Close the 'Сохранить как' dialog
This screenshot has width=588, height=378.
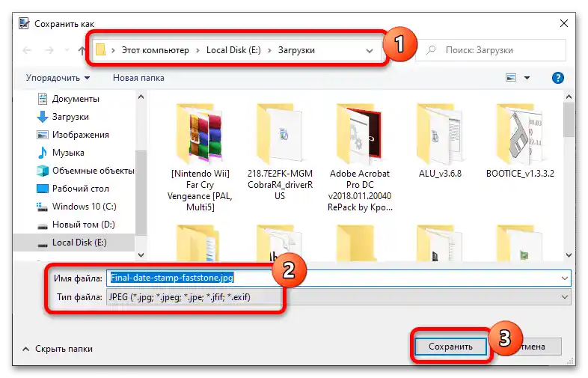(563, 23)
